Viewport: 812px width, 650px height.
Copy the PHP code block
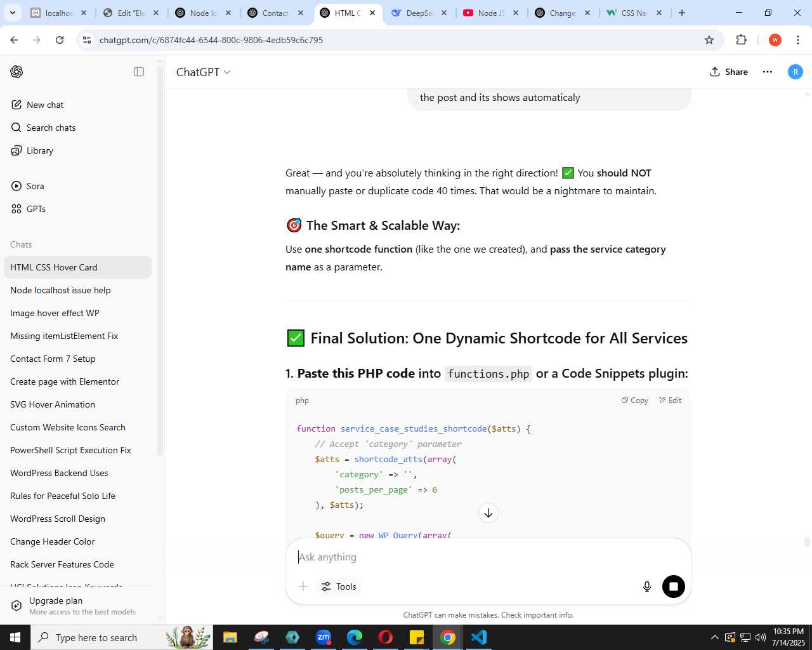(634, 401)
